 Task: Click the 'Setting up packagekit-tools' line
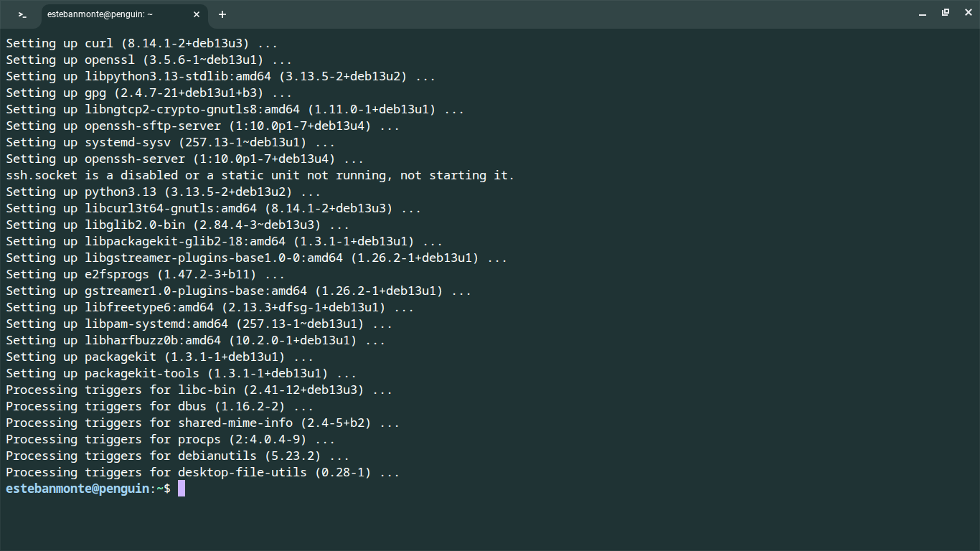click(x=182, y=373)
